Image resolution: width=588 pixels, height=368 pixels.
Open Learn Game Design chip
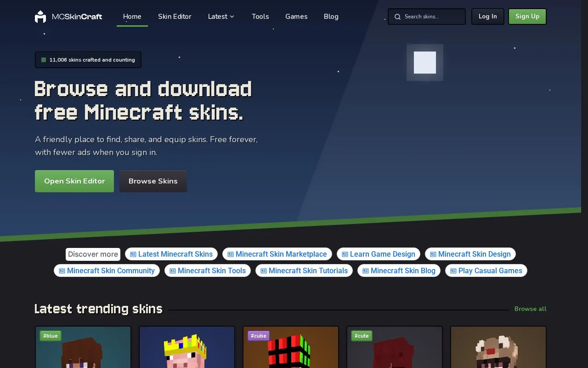point(378,254)
